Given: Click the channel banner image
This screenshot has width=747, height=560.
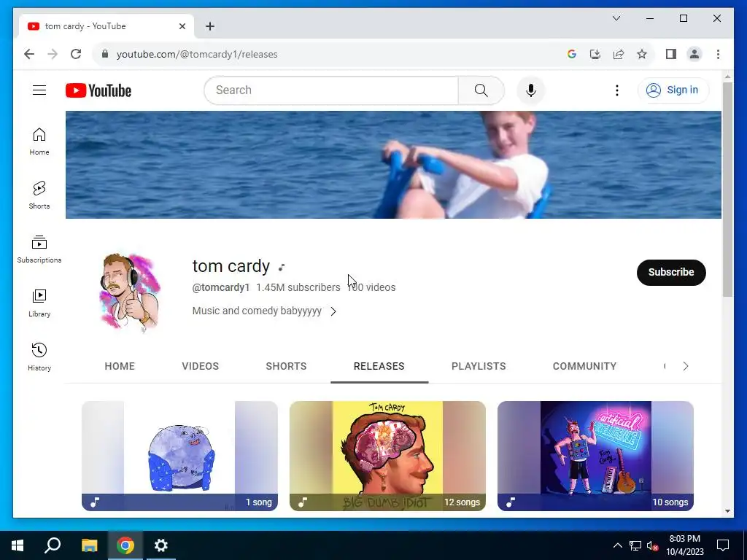Looking at the screenshot, I should click(393, 165).
